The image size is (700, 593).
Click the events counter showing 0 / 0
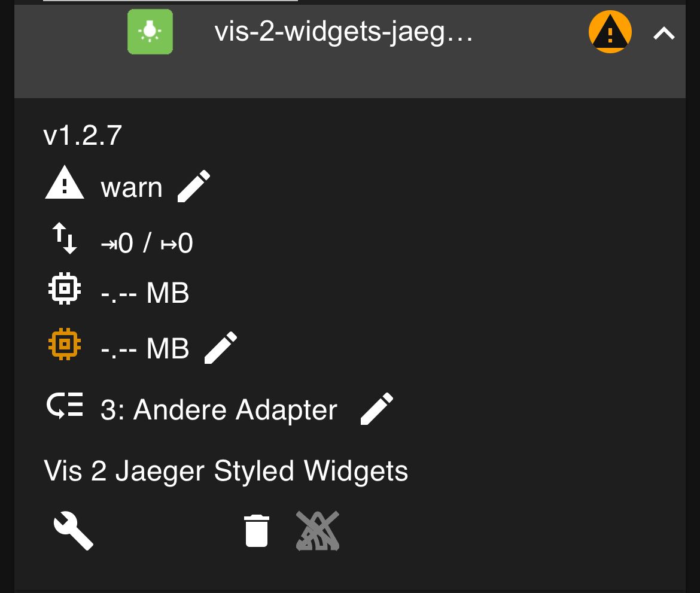click(x=147, y=244)
